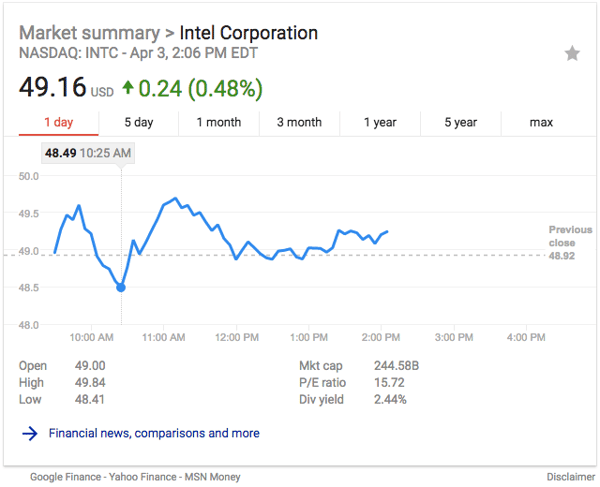This screenshot has height=487, width=600.
Task: View the 1 year chart tab
Action: coord(380,123)
